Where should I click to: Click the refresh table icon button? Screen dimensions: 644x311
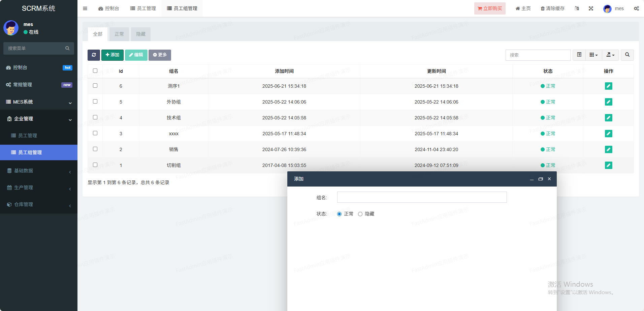pyautogui.click(x=94, y=55)
